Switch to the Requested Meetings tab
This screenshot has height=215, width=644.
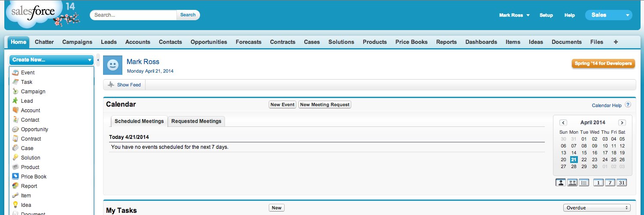[196, 121]
